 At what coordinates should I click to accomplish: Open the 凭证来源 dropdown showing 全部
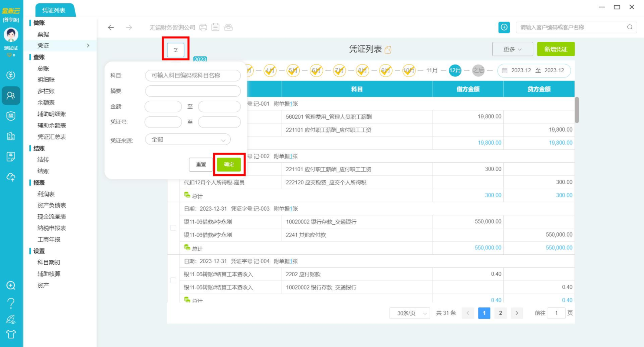(x=188, y=140)
